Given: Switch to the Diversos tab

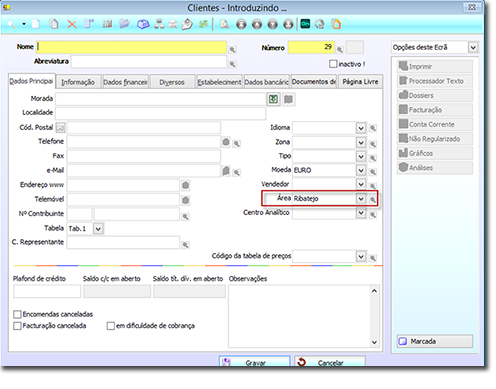Looking at the screenshot, I should pyautogui.click(x=172, y=82).
